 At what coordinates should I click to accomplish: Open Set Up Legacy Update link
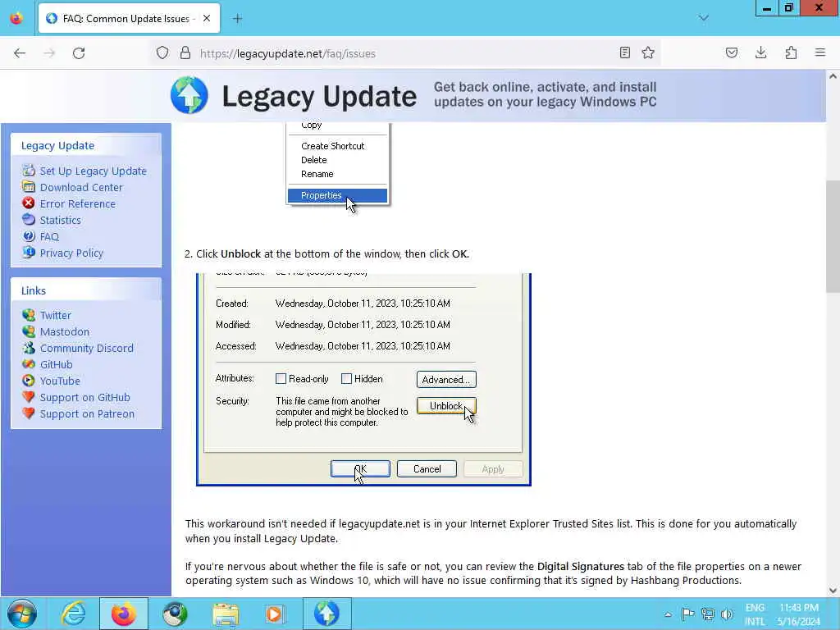tap(94, 171)
